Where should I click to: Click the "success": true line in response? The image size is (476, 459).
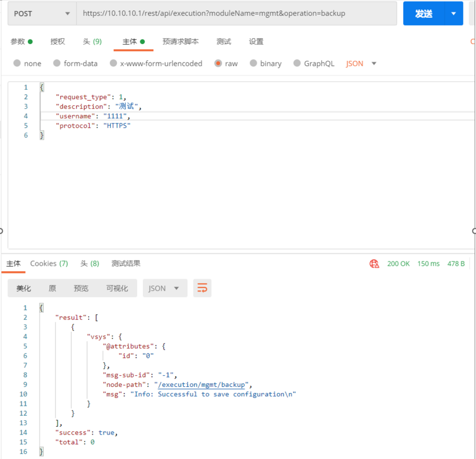click(x=86, y=433)
